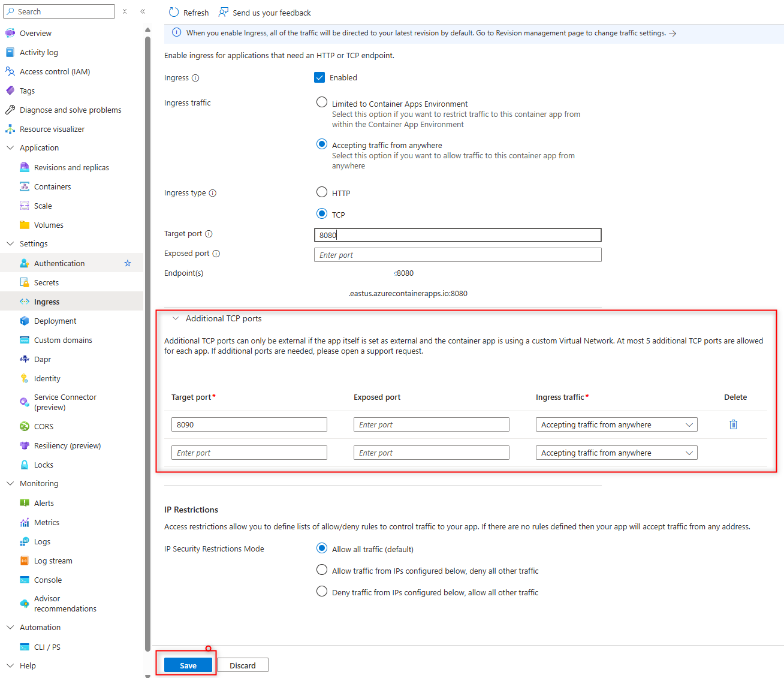Image resolution: width=784 pixels, height=678 pixels.
Task: Collapse the Additional TCP ports section
Action: point(176,318)
